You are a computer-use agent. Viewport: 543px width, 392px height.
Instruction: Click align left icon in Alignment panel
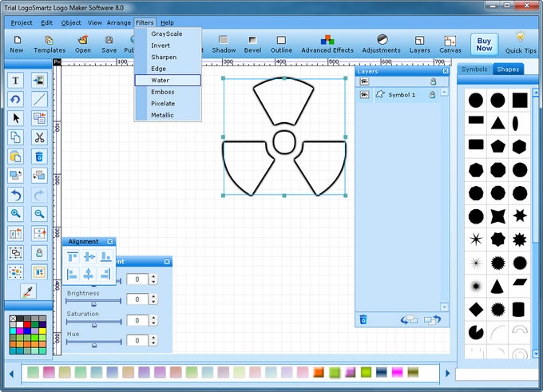pos(73,275)
